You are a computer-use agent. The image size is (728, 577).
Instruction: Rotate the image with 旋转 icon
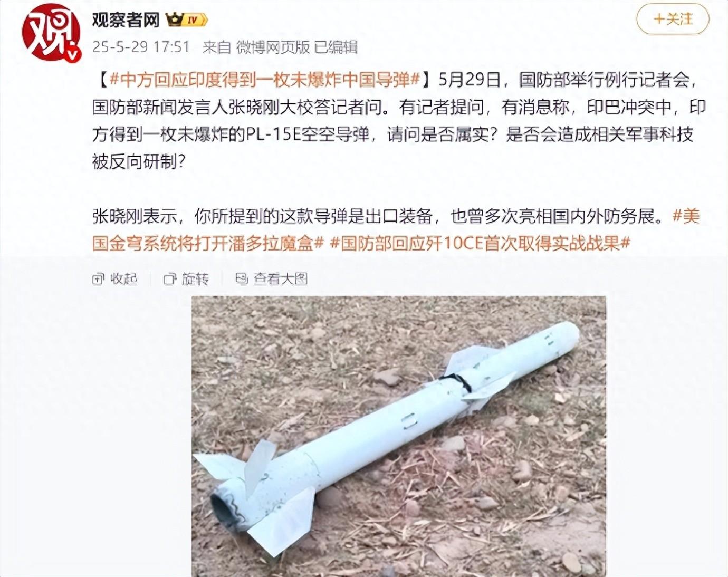click(170, 279)
